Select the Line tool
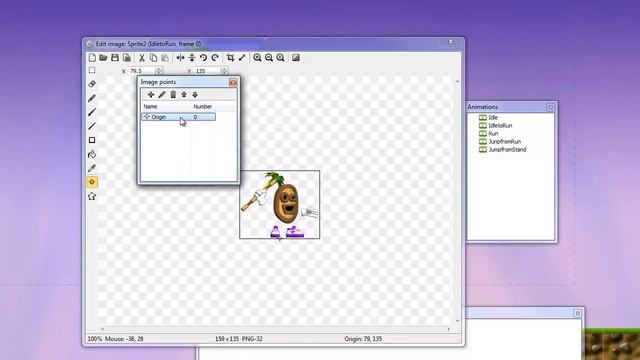The height and width of the screenshot is (360, 640). (x=92, y=126)
